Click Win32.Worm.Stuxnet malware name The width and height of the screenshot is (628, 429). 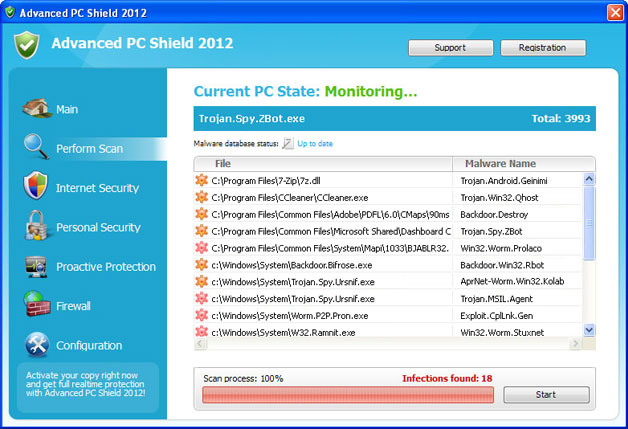[x=502, y=332]
